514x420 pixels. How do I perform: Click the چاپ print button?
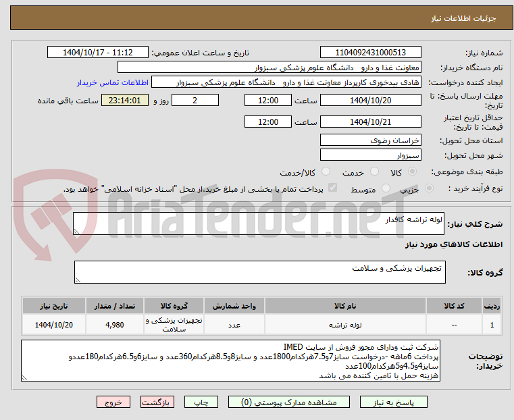[201, 402]
